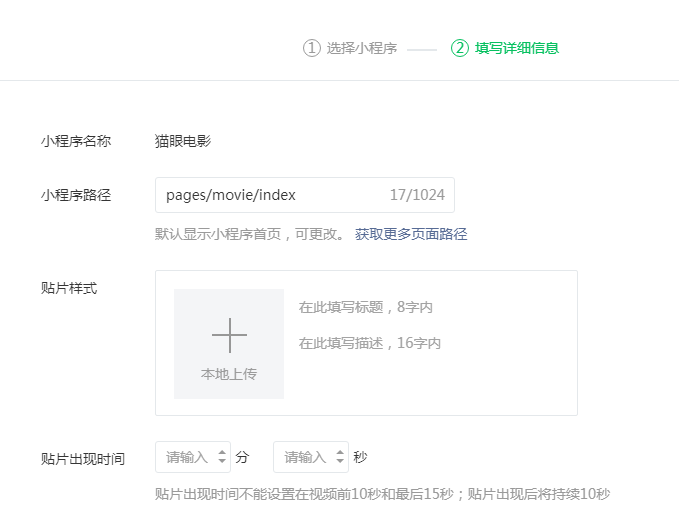Viewport: 679px width, 522px height.
Task: Click the 猫眼电影 mini program name
Action: 183,141
